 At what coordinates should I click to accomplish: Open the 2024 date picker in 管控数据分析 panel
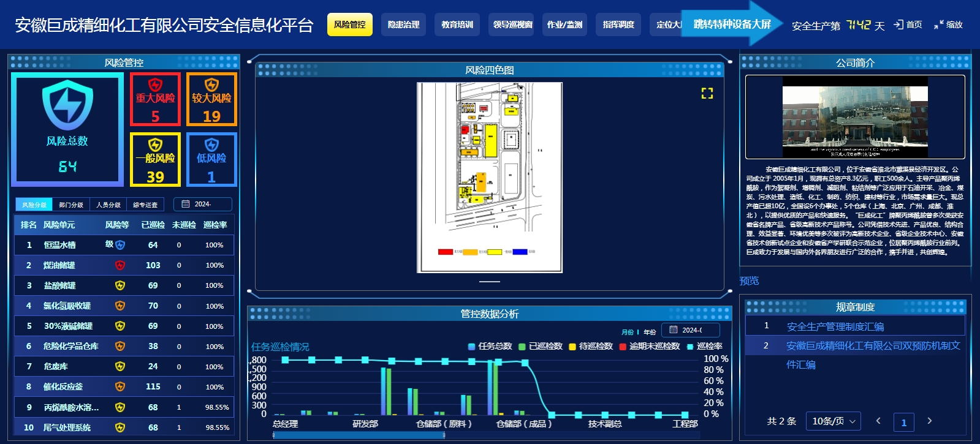point(691,329)
